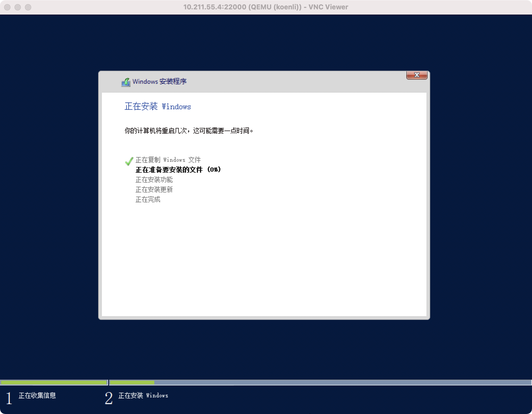Select the bold 正在准备要安装的文件 (0%) entry

click(x=177, y=170)
